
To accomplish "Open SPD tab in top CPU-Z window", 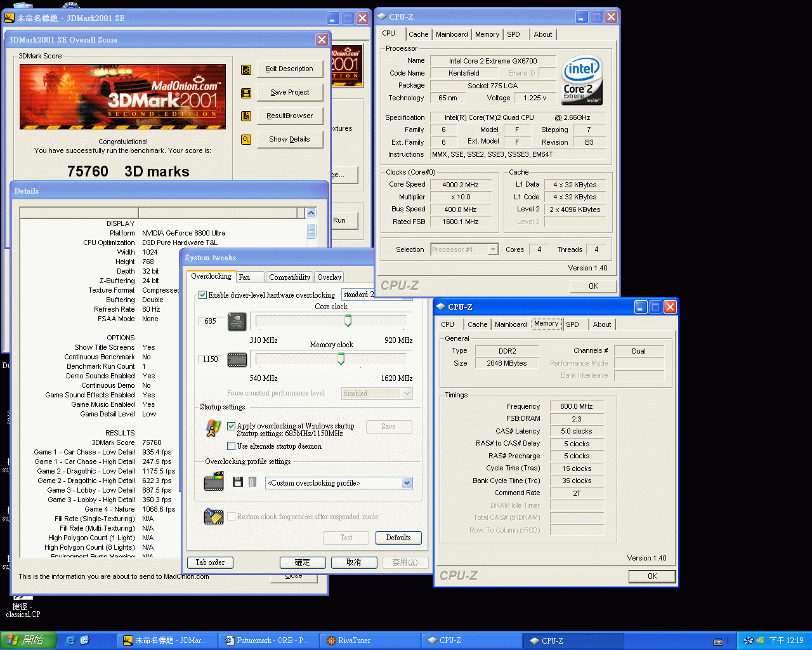I will [x=514, y=34].
